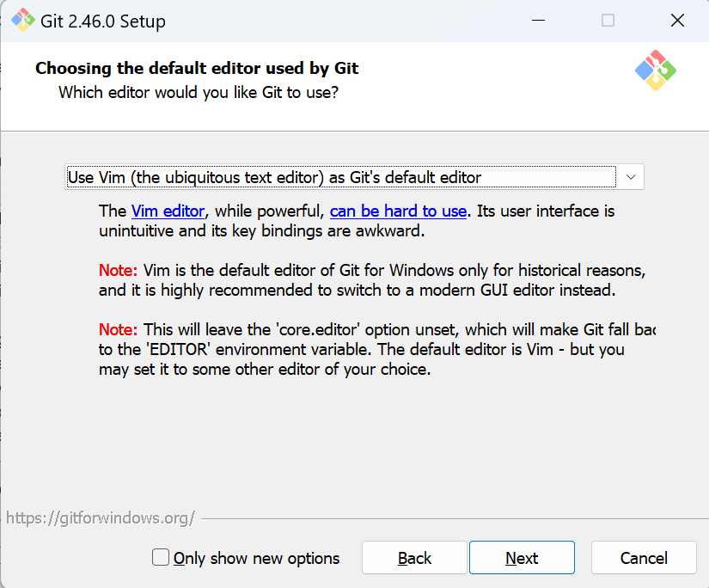Open the default editor dropdown arrow
The image size is (709, 588).
coord(631,177)
